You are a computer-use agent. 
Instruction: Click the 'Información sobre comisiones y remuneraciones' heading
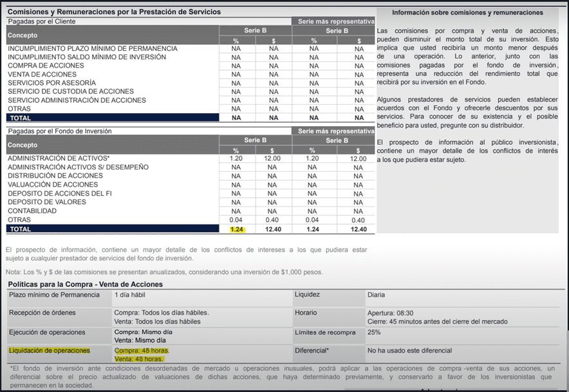[x=467, y=12]
